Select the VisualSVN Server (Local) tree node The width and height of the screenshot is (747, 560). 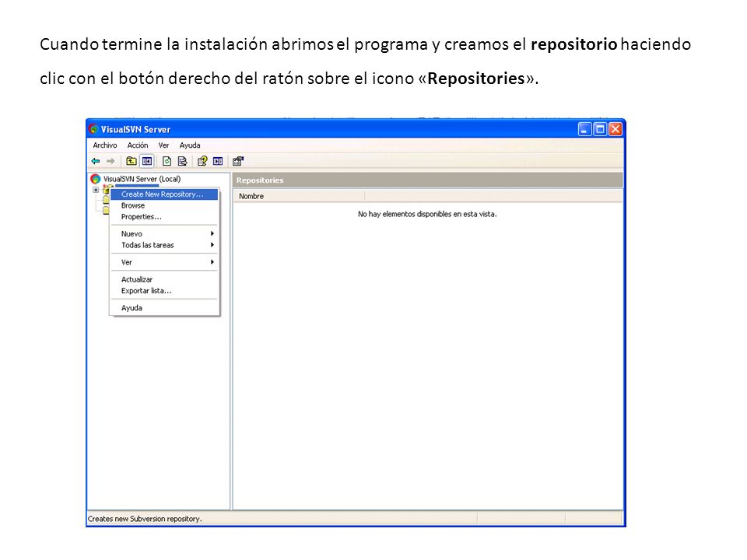click(142, 179)
